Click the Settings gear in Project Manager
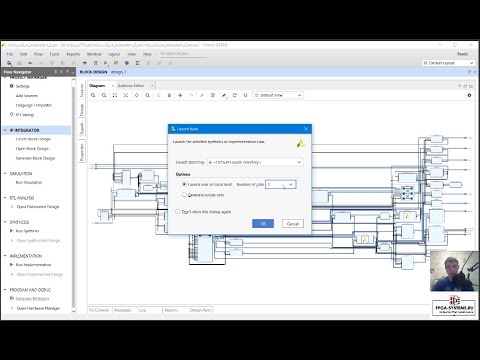480x360 pixels. coord(11,86)
